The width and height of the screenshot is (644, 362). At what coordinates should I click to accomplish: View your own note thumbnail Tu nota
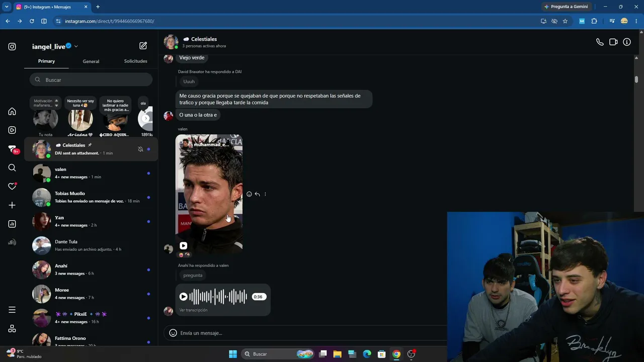(x=45, y=120)
